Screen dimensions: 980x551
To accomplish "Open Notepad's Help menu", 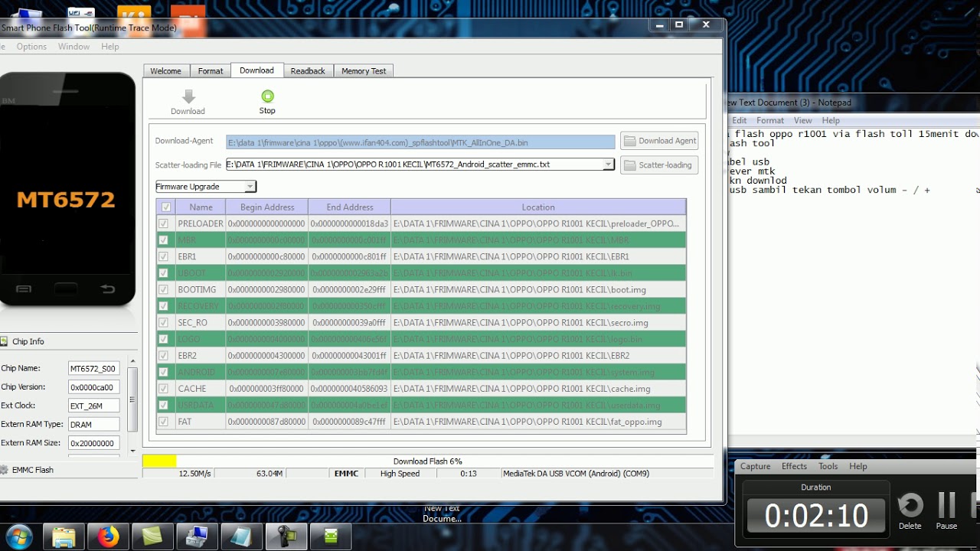I will point(831,120).
